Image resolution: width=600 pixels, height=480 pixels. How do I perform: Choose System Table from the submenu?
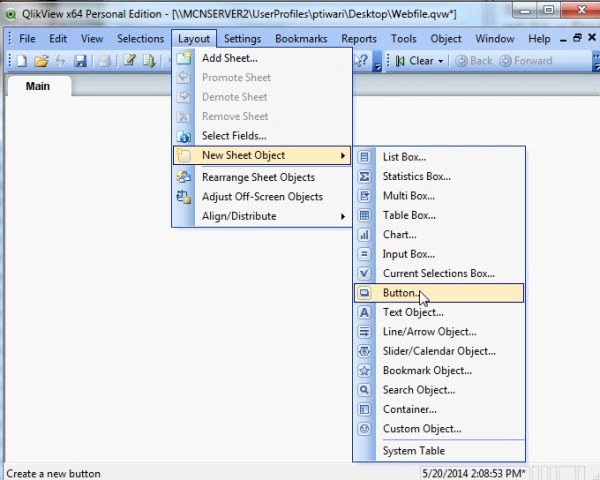tap(439, 451)
